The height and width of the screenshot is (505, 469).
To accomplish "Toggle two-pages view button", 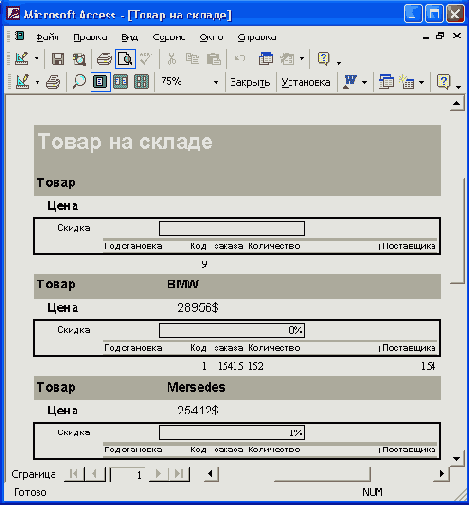I will coord(121,82).
